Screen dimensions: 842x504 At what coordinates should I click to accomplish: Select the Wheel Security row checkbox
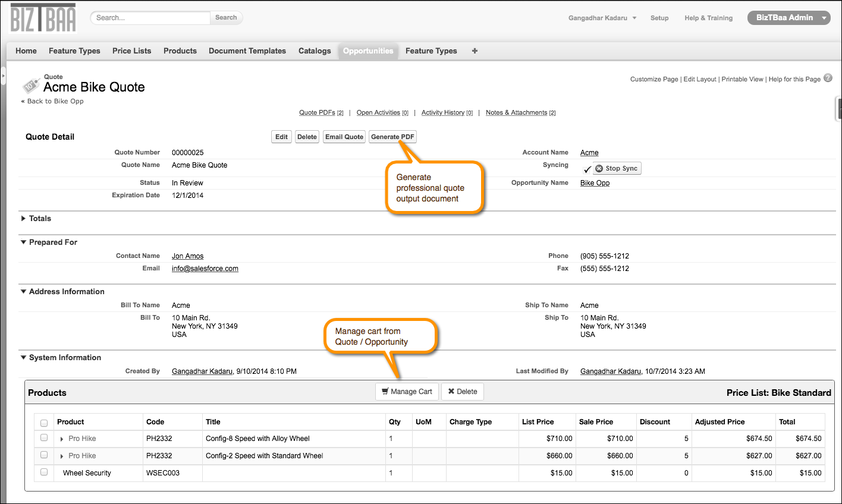tap(44, 472)
